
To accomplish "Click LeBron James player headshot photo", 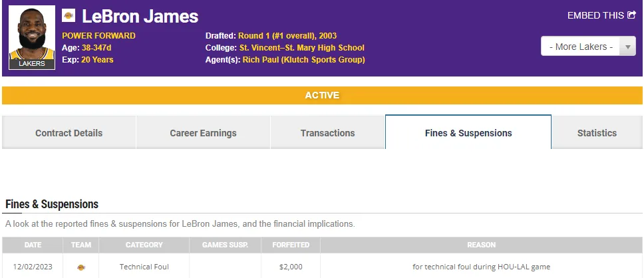I will 31,36.
